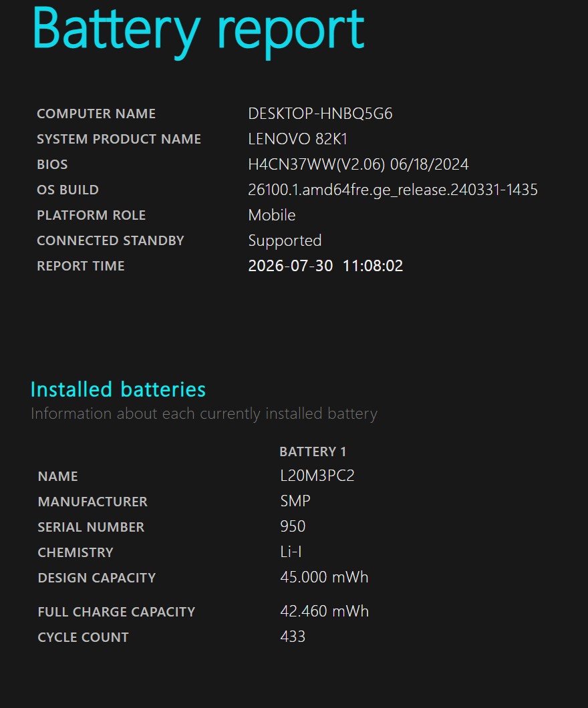Click the OS build number text

(x=393, y=190)
